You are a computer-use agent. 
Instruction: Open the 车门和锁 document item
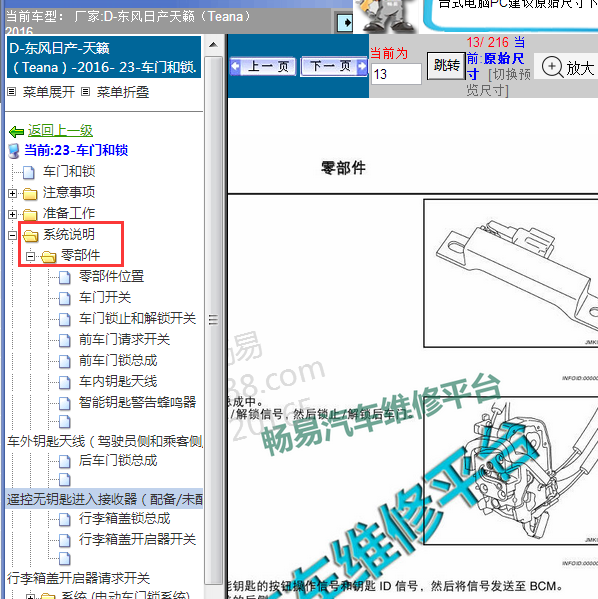point(69,171)
